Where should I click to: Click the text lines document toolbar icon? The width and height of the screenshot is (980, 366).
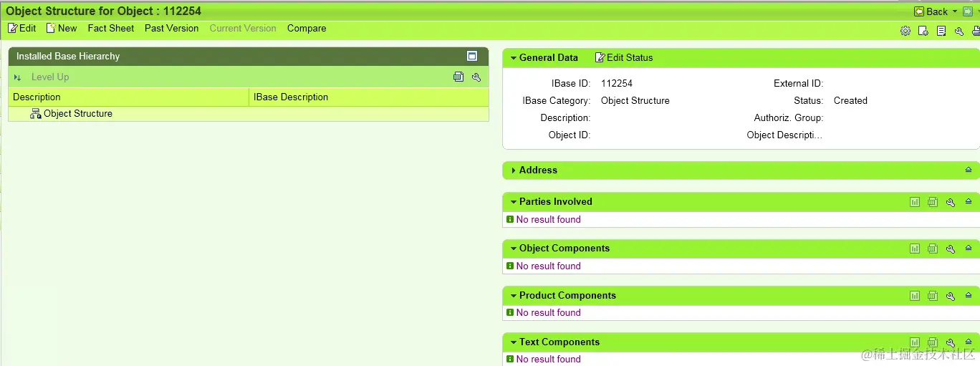point(941,31)
